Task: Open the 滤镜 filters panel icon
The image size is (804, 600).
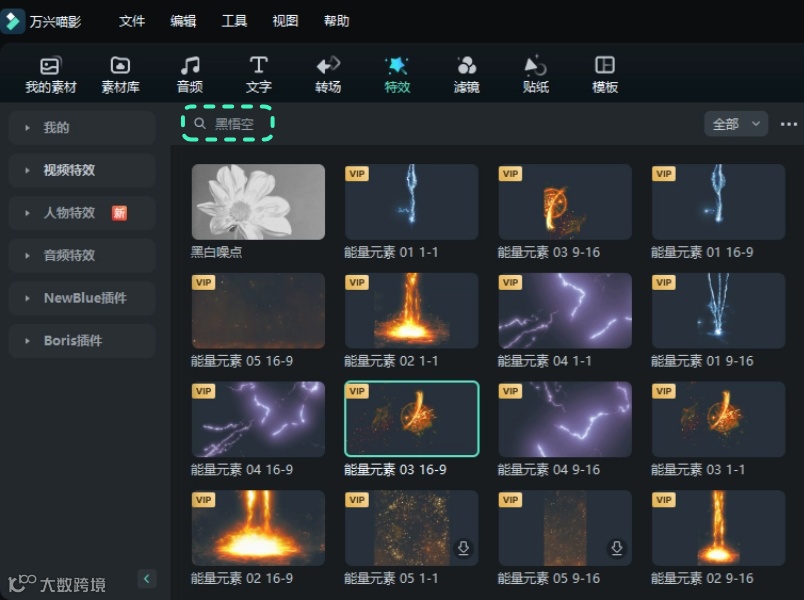Action: [x=465, y=70]
